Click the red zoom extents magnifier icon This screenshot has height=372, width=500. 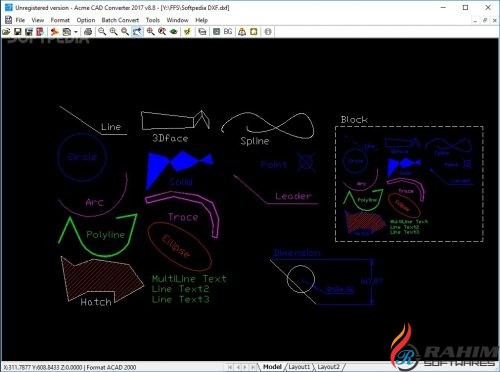point(151,32)
